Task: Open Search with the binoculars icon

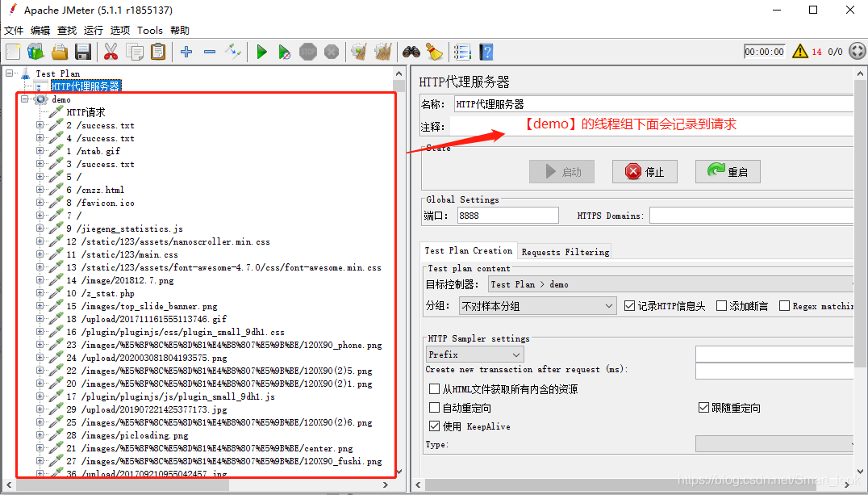Action: coord(411,52)
